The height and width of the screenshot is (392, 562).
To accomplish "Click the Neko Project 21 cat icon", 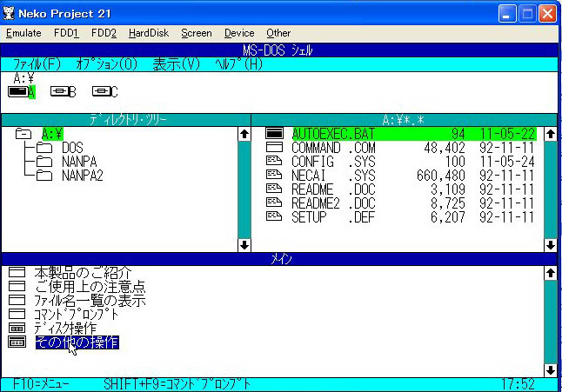I will pyautogui.click(x=9, y=14).
